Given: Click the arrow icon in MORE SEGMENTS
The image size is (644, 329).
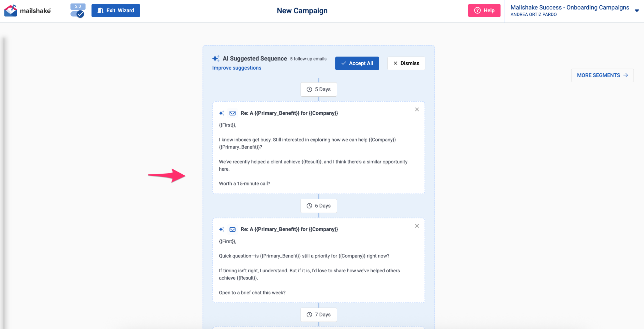Looking at the screenshot, I should (626, 75).
